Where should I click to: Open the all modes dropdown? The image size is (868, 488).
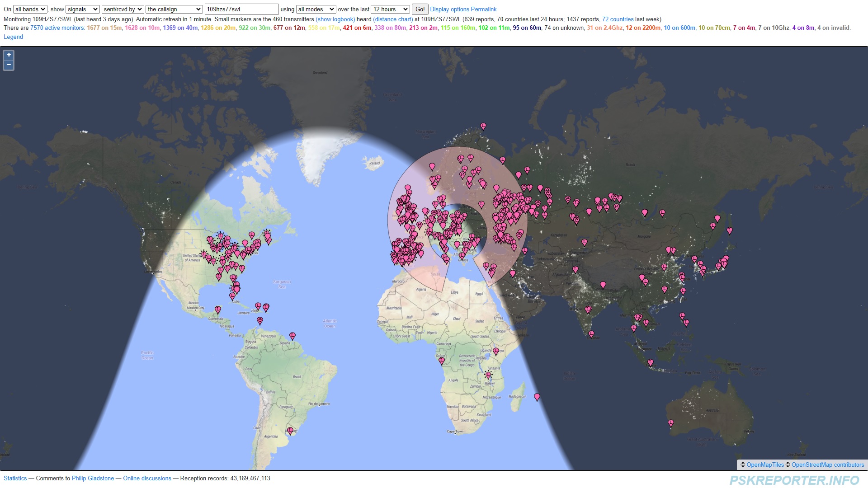(316, 9)
